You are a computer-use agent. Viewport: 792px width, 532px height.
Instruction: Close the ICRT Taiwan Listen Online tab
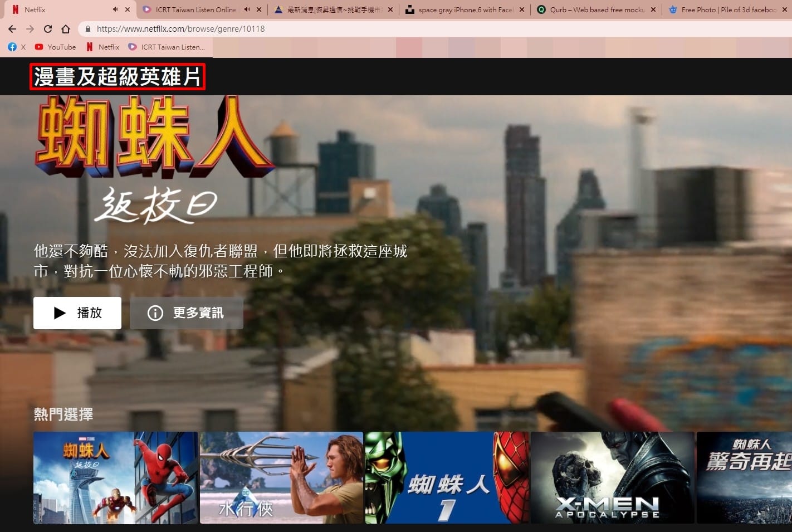(259, 9)
